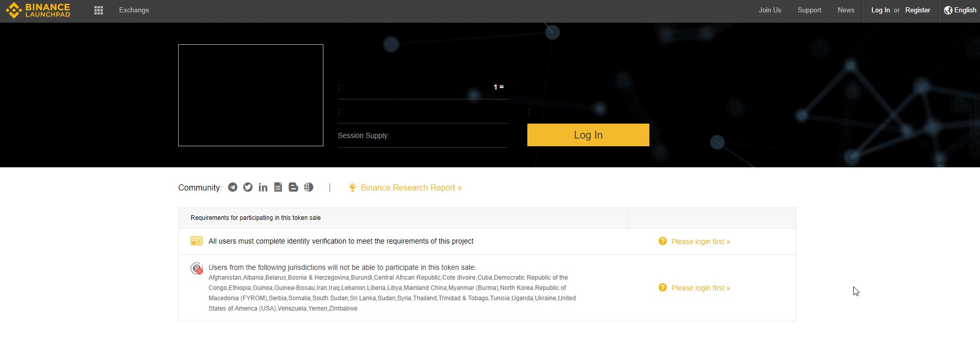
Task: Click the 'Session Supply:' label
Action: pos(364,135)
